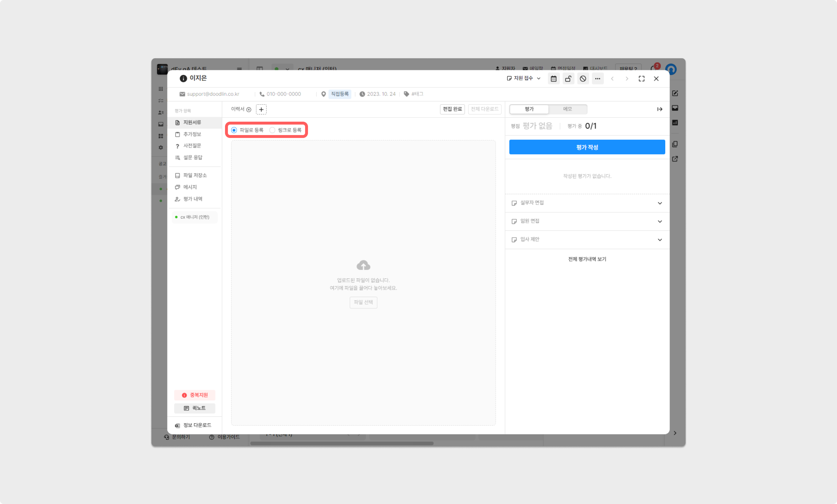This screenshot has height=504, width=837.
Task: Select 파일로 등록 radio option
Action: (234, 130)
